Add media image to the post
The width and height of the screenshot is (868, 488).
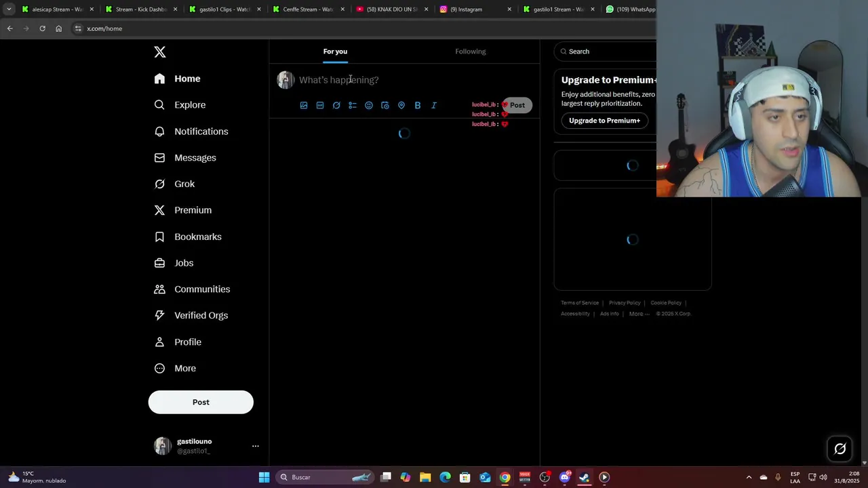pos(304,105)
